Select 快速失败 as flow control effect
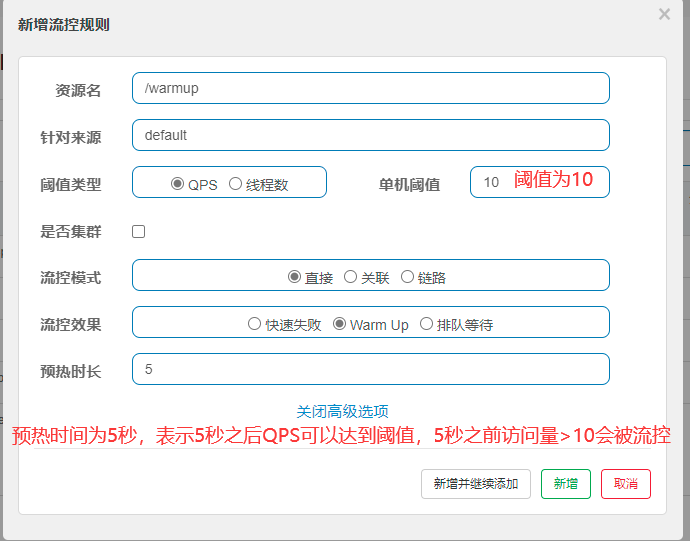Viewport: 690px width, 541px height. pos(254,324)
